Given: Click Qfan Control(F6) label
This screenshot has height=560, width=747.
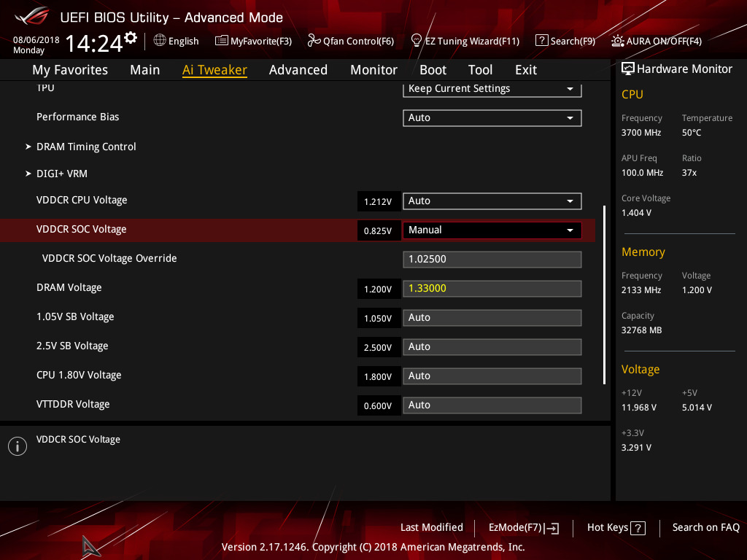Looking at the screenshot, I should point(358,42).
